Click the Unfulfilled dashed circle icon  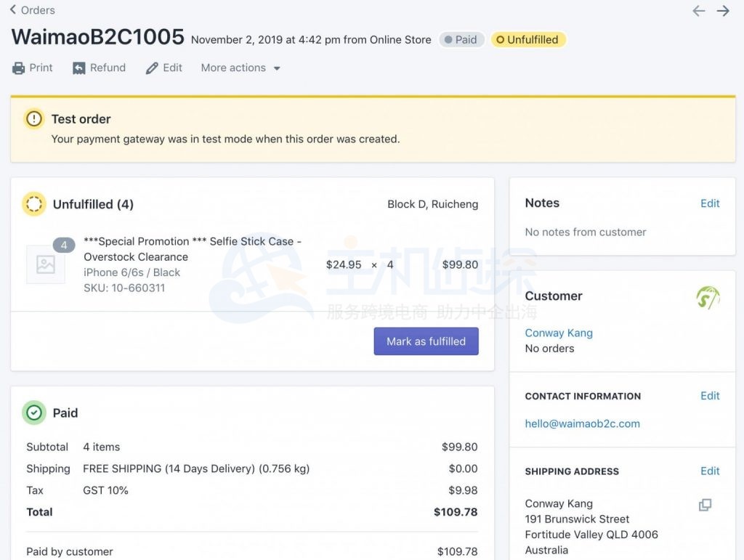pos(33,204)
